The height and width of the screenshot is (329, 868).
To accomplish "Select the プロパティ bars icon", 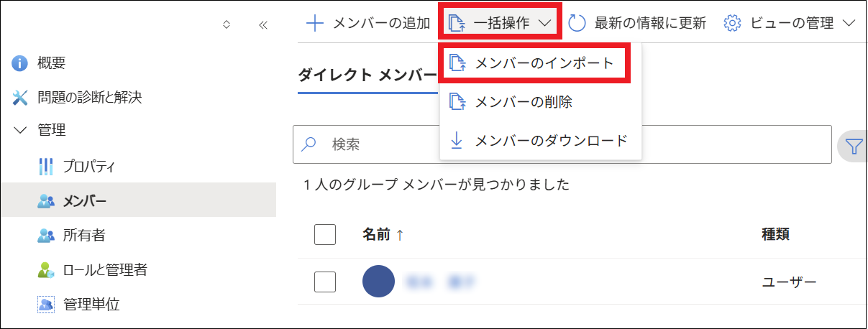I will (x=45, y=167).
